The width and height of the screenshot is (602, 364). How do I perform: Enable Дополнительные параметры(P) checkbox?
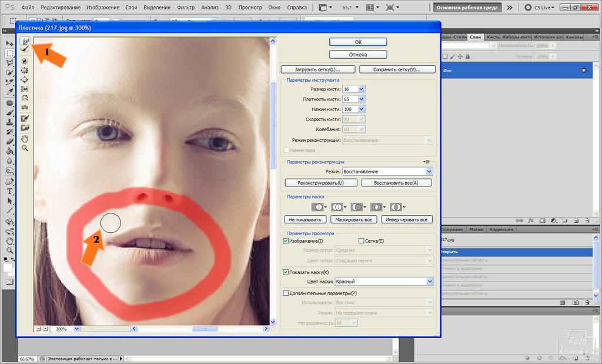point(285,293)
